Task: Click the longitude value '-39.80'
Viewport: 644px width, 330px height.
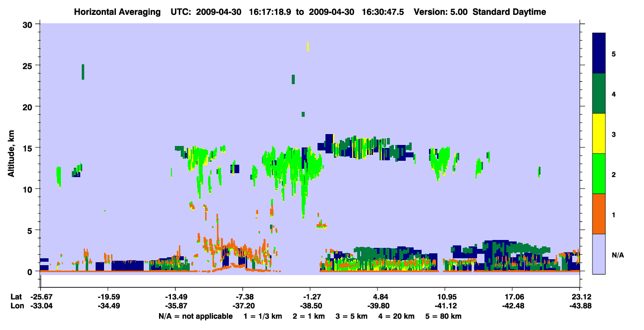Action: pyautogui.click(x=378, y=306)
